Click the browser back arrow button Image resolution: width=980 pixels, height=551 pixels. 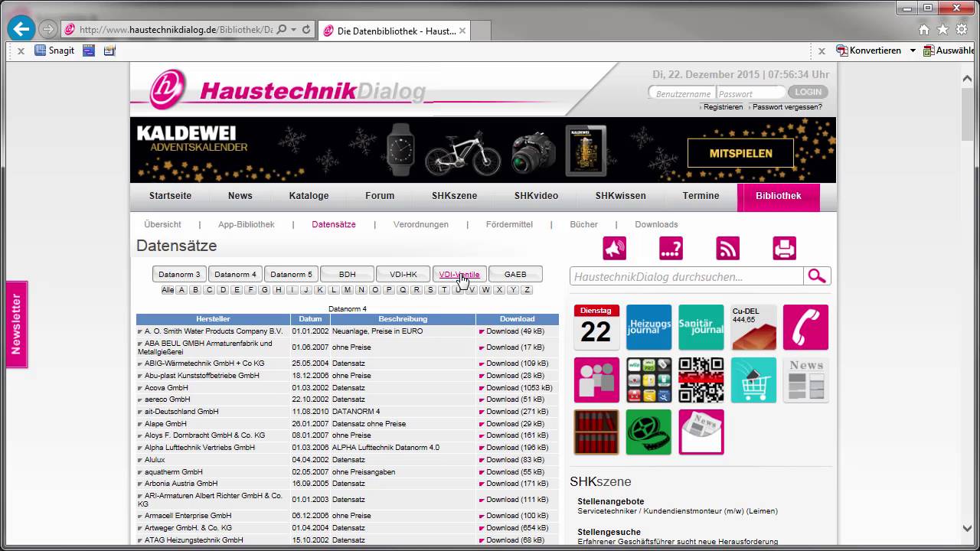point(21,30)
